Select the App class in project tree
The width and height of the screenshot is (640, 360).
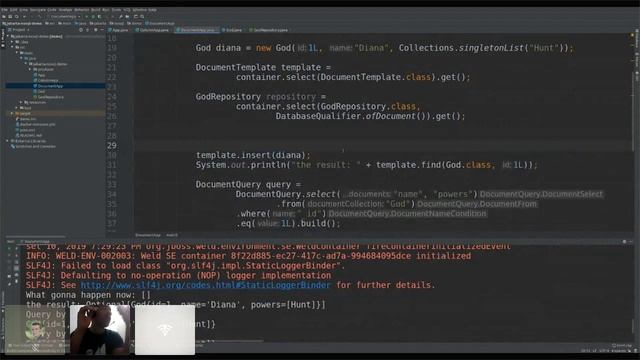click(x=41, y=75)
